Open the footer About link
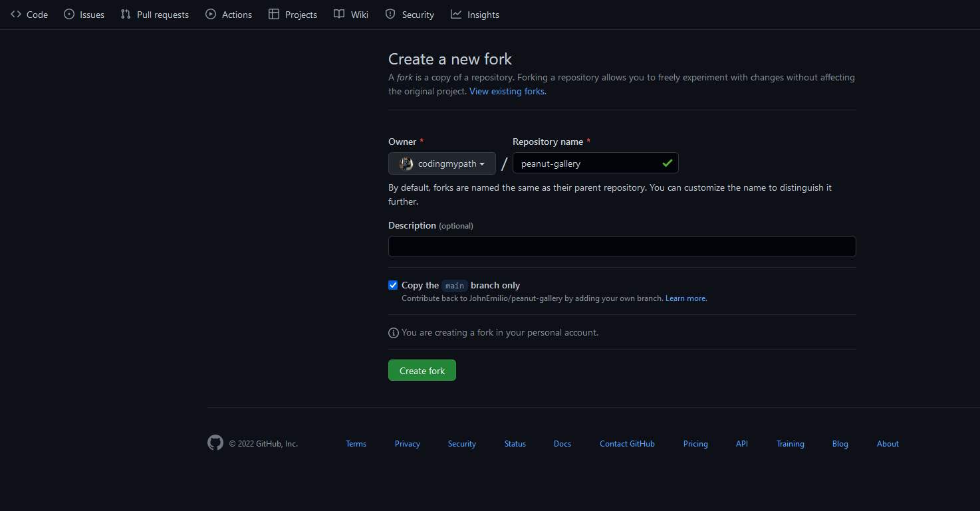The height and width of the screenshot is (511, 980). pos(888,444)
